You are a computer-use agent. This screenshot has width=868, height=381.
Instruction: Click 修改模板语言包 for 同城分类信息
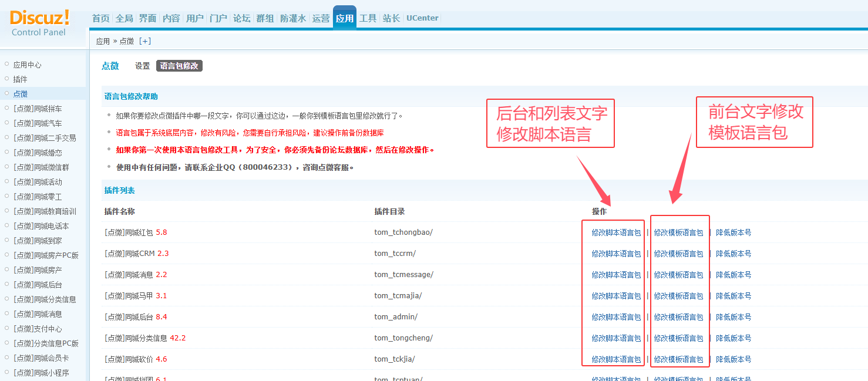(678, 338)
